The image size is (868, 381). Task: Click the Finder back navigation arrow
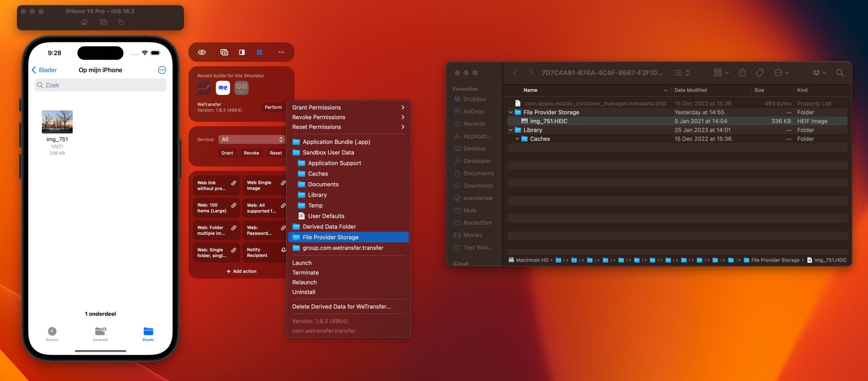point(515,73)
